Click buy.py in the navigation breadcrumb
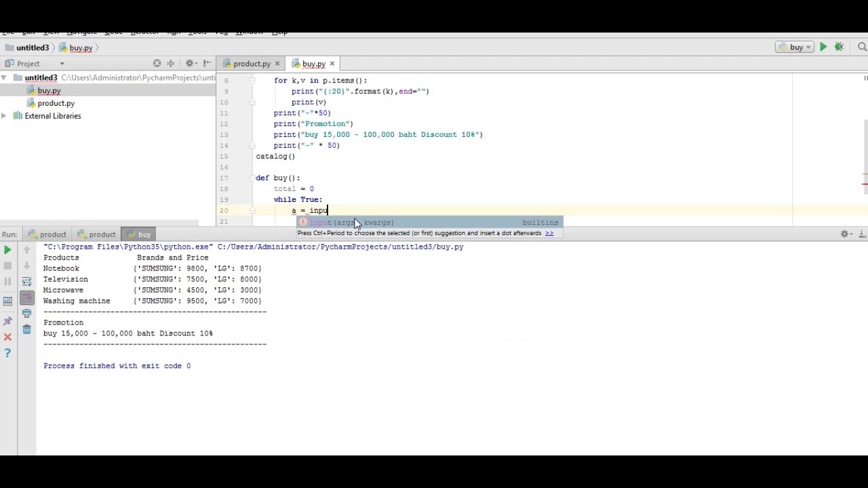Screen dimensions: 868x488 (x=81, y=48)
